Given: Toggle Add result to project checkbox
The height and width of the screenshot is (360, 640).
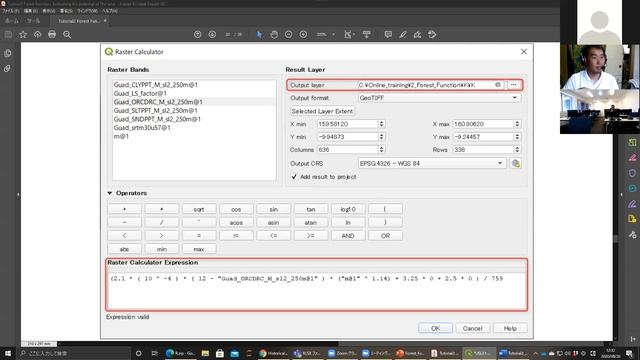Looking at the screenshot, I should tap(294, 177).
